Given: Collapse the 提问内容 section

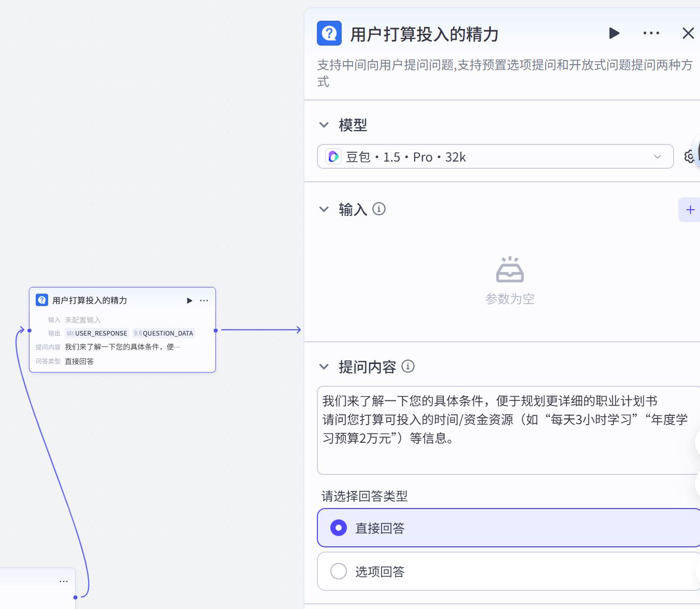Looking at the screenshot, I should (x=324, y=367).
